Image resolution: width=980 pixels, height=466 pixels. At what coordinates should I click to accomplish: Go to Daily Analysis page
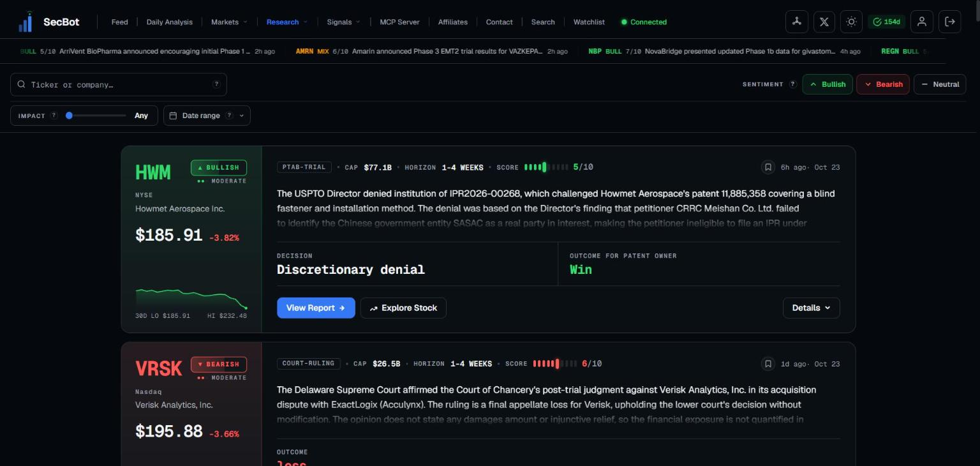click(169, 22)
